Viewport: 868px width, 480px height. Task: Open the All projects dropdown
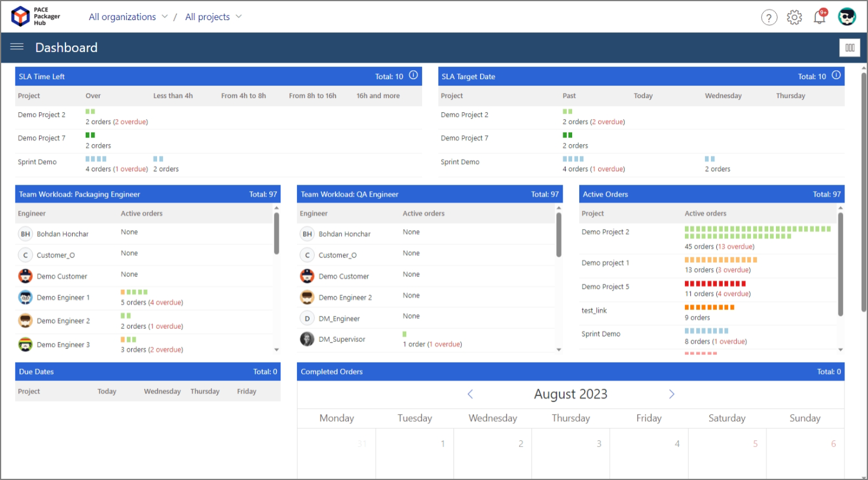[x=213, y=17]
